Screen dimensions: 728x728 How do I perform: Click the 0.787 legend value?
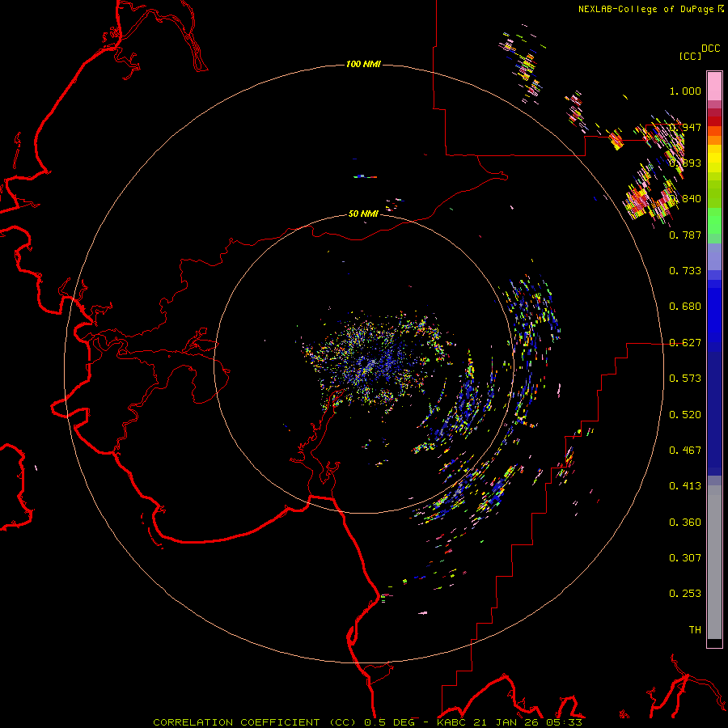685,235
